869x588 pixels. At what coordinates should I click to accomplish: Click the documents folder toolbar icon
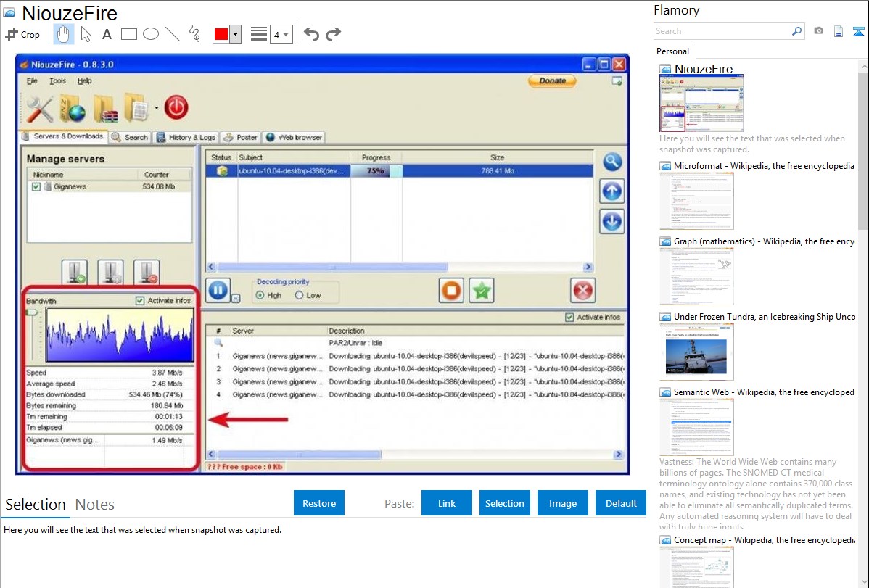click(137, 108)
